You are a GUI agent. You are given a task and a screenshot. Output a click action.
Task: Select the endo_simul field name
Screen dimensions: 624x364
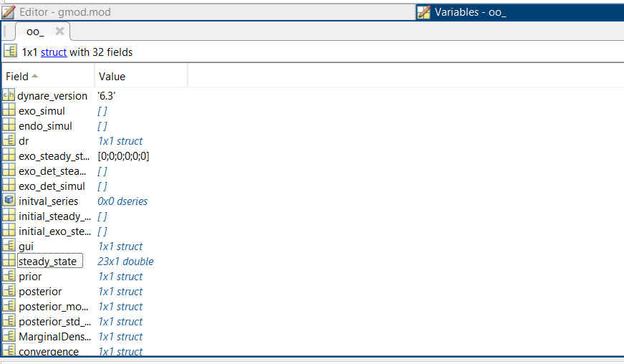point(45,126)
